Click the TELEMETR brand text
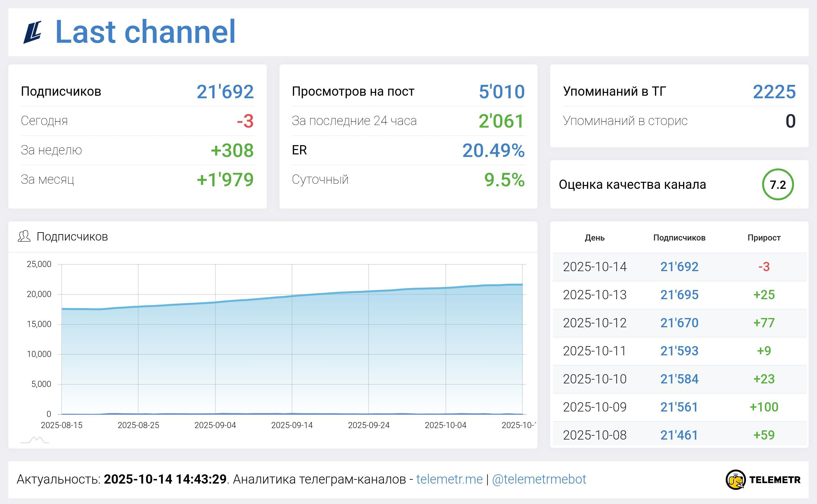The height and width of the screenshot is (504, 817). [x=774, y=480]
